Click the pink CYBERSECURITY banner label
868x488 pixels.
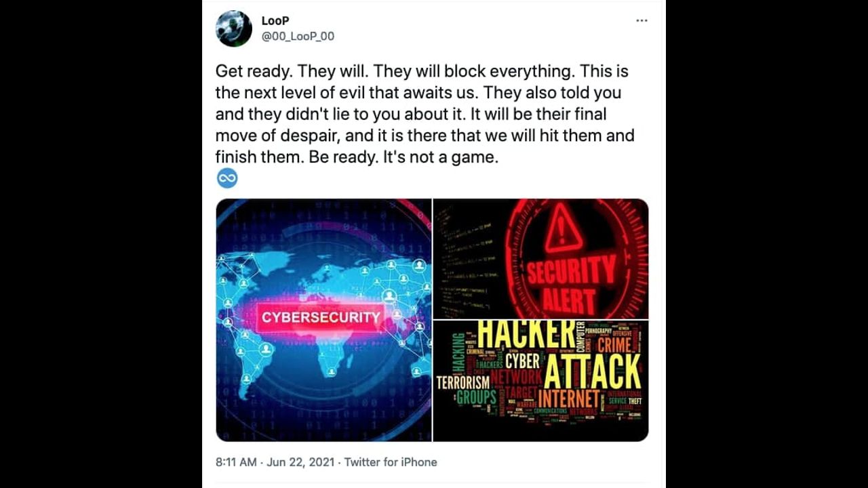tap(321, 317)
